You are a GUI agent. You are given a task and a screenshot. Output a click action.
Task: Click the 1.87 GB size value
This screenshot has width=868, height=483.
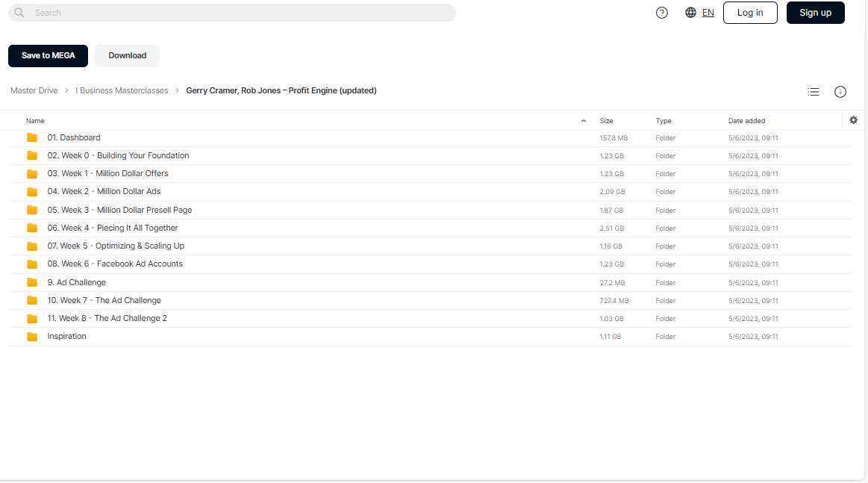coord(611,211)
